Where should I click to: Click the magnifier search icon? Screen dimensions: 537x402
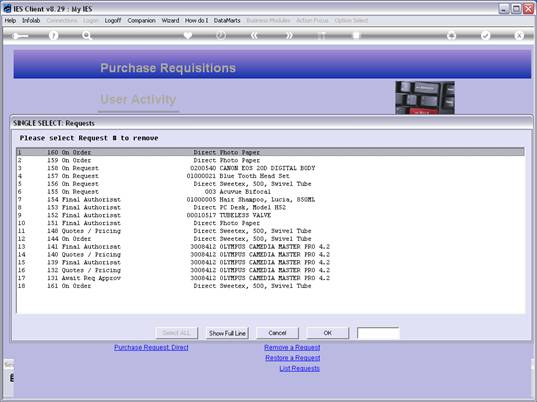click(87, 36)
